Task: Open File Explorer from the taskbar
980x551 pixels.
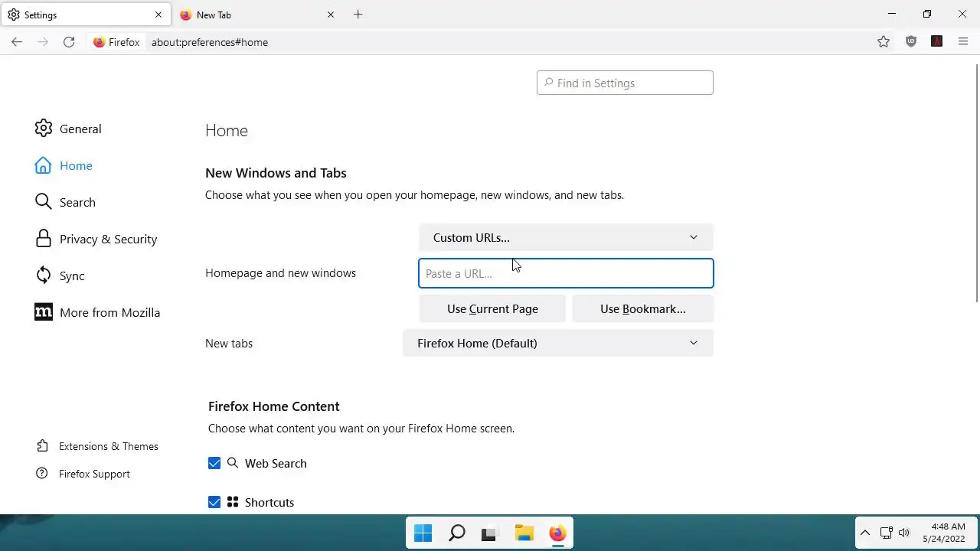Action: [x=524, y=533]
